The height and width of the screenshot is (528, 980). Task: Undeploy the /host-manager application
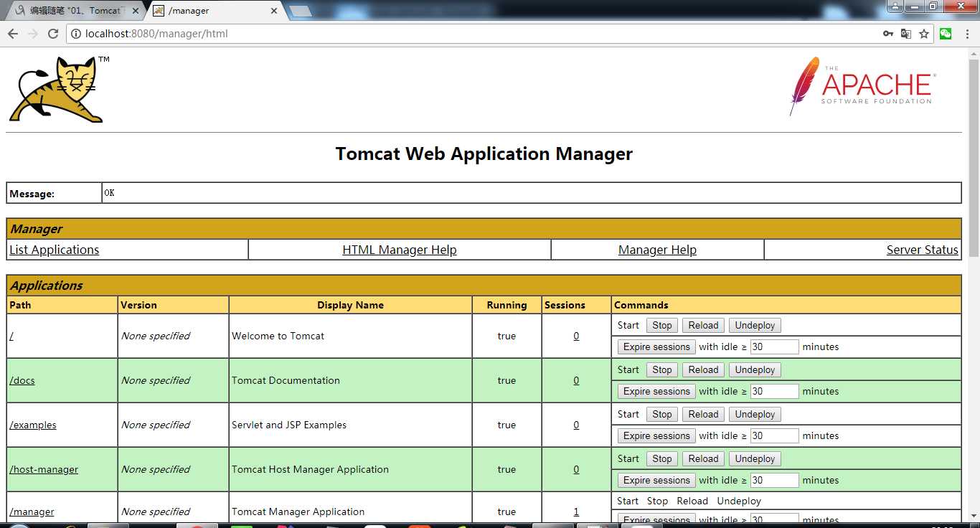point(755,459)
